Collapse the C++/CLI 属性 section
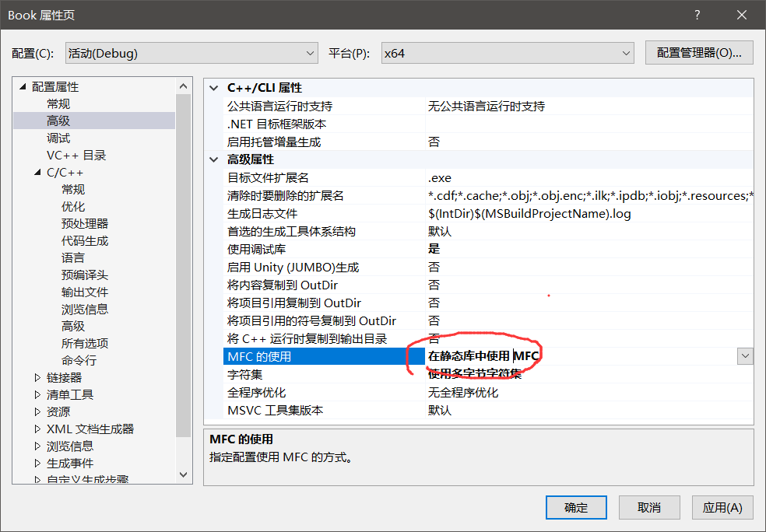The width and height of the screenshot is (766, 532). click(213, 88)
